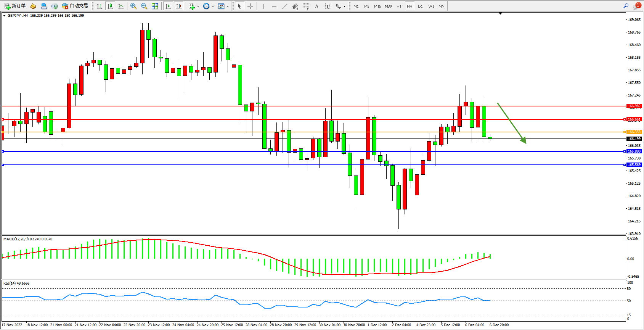Switch to the D1 timeframe
Screen dimensions: 644x330
(420, 6)
